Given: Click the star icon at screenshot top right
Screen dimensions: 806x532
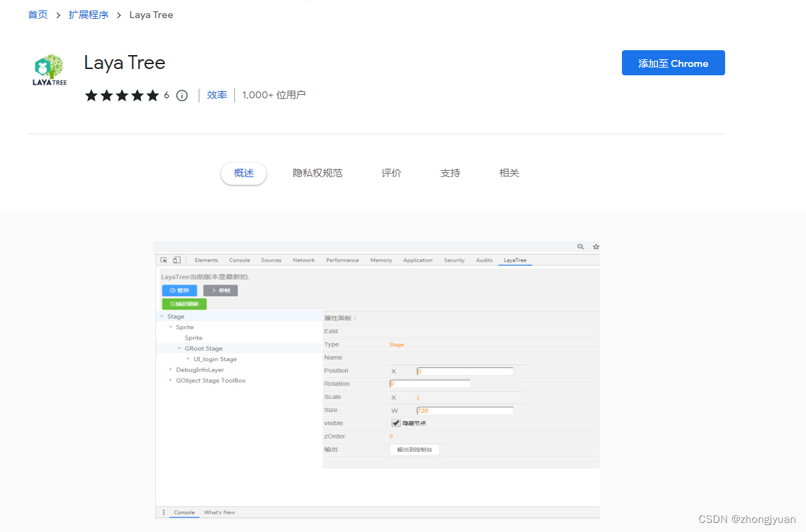Looking at the screenshot, I should click(595, 247).
